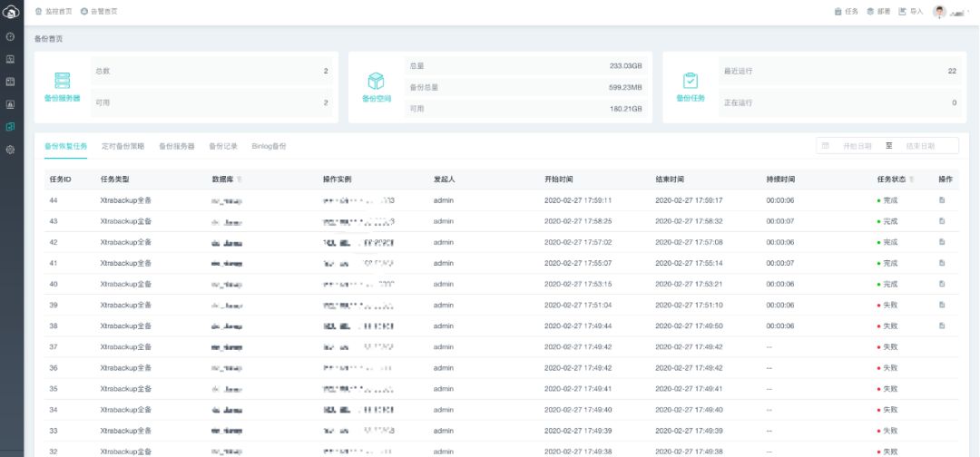980x457 pixels.
Task: View details icon for task 42
Action: [942, 242]
